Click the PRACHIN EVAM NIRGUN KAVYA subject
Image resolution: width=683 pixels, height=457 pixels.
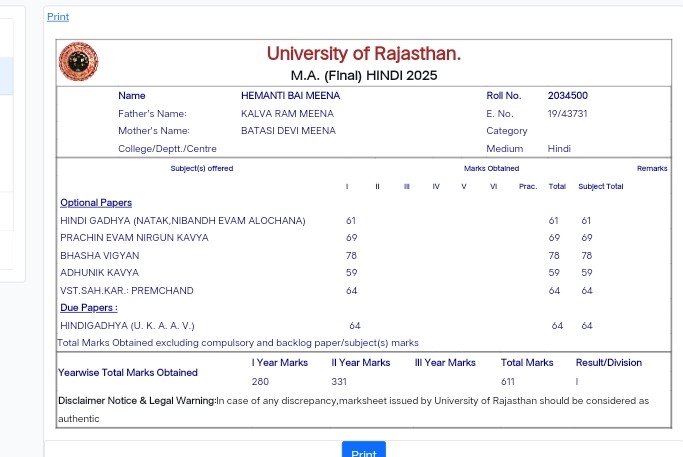134,238
